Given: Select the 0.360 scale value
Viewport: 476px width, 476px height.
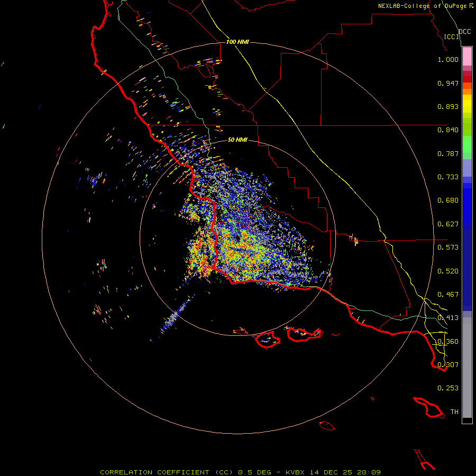Looking at the screenshot, I should click(x=448, y=342).
